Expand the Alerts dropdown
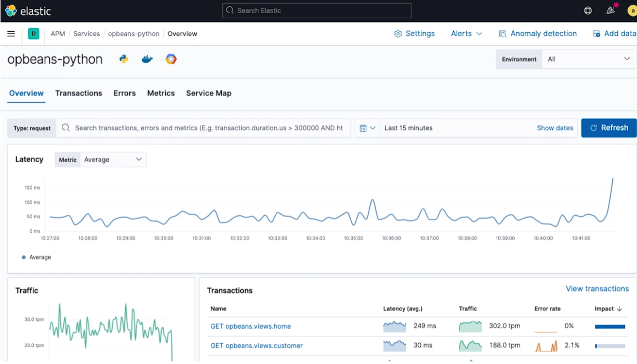This screenshot has height=364, width=637. coord(466,34)
